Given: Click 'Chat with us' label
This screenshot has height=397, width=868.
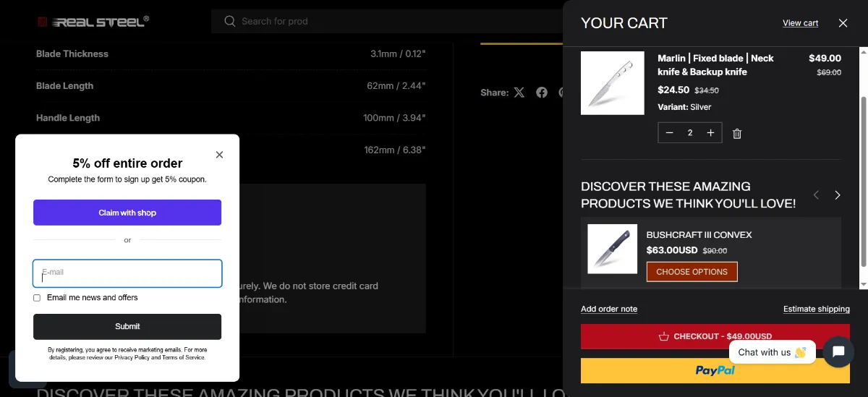Looking at the screenshot, I should [x=772, y=352].
